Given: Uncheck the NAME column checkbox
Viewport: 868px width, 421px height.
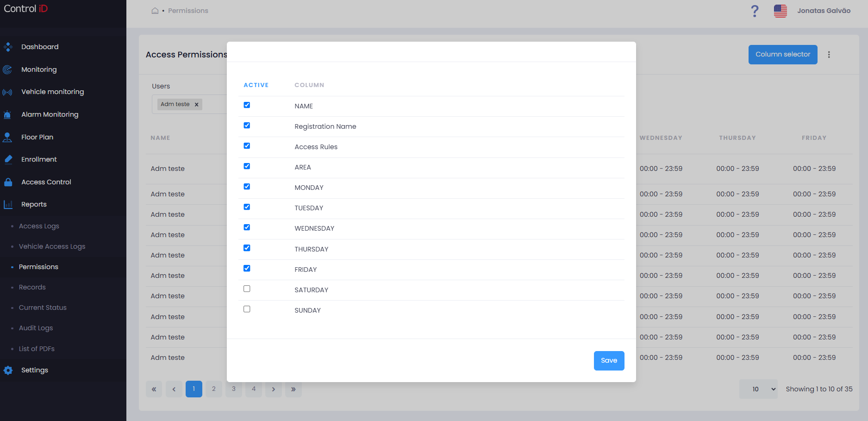Looking at the screenshot, I should 247,105.
